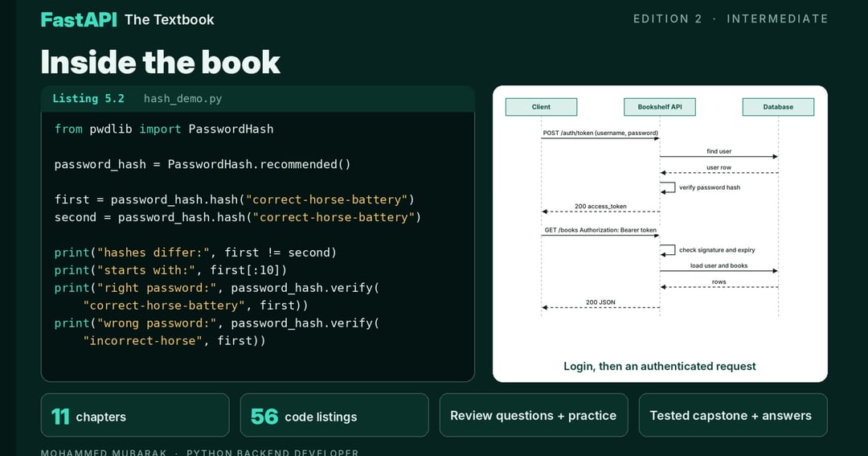The width and height of the screenshot is (868, 456).
Task: Click the 'hashes differ:' print line
Action: click(x=195, y=253)
